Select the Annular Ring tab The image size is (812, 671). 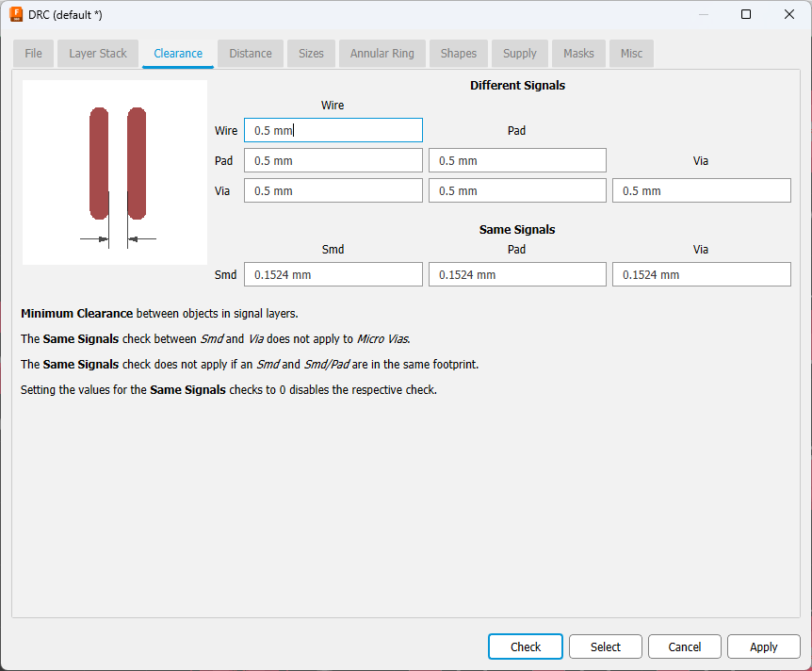coord(382,54)
